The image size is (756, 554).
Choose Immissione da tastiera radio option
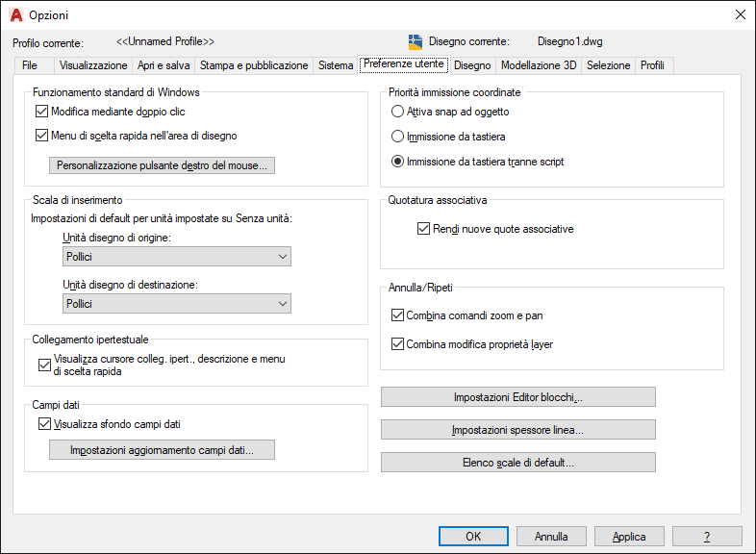(398, 137)
